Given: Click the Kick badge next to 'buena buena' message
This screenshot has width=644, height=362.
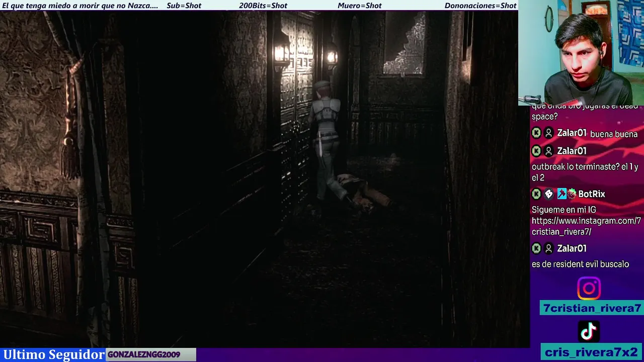Looking at the screenshot, I should coord(536,133).
